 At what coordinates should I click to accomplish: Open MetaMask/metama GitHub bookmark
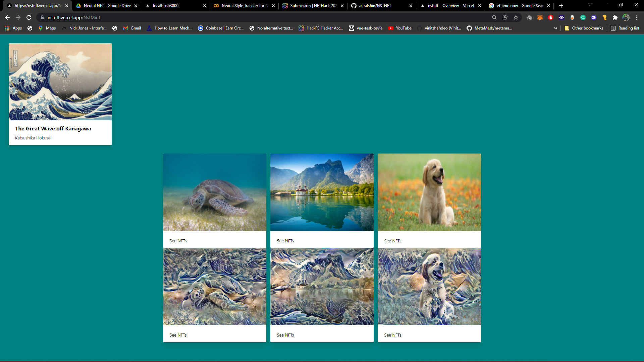pyautogui.click(x=489, y=28)
